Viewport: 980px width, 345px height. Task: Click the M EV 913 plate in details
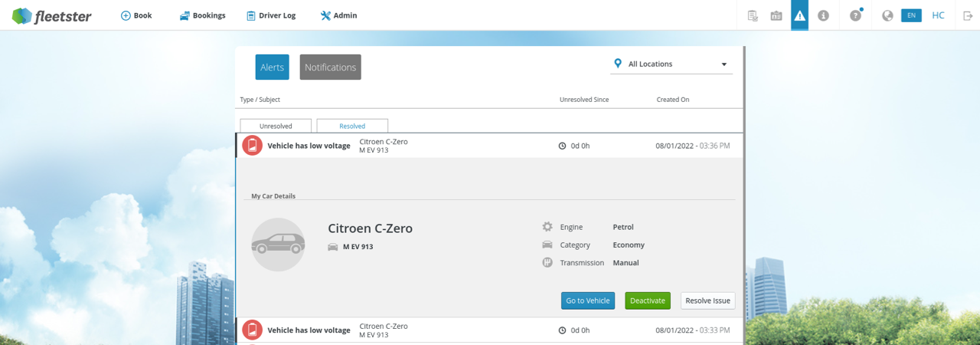pyautogui.click(x=358, y=247)
